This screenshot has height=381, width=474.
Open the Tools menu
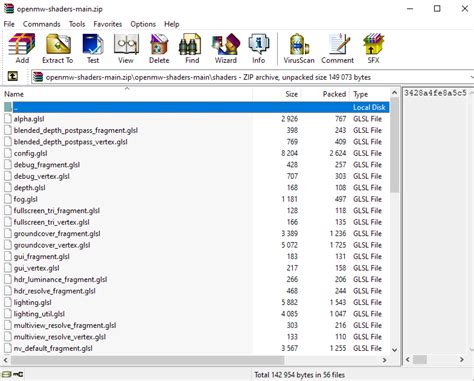[x=77, y=24]
